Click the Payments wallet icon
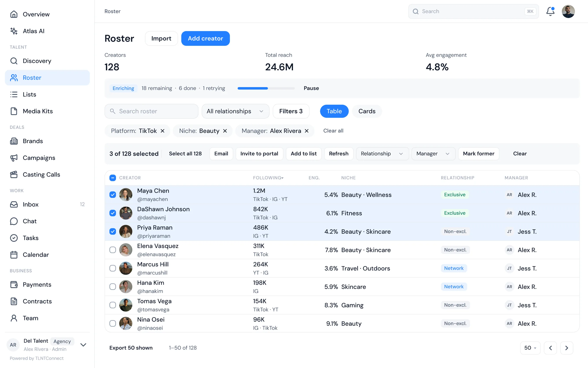The width and height of the screenshot is (588, 368). 14,285
